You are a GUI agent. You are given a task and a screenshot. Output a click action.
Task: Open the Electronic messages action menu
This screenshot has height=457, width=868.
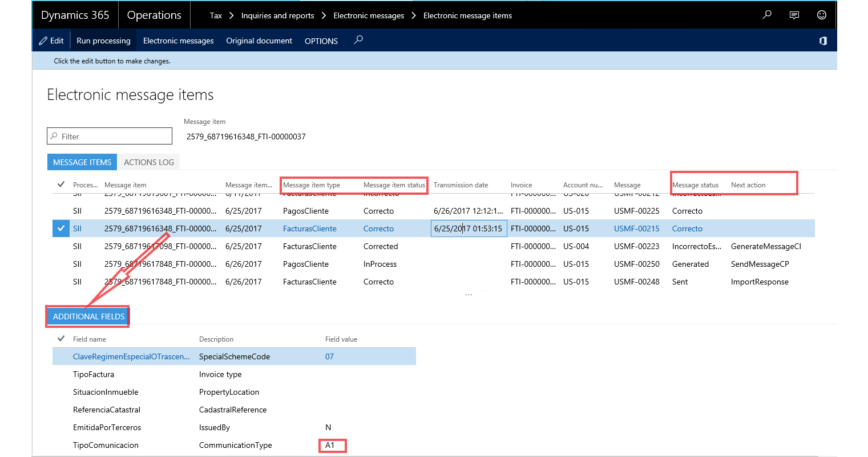[x=179, y=41]
